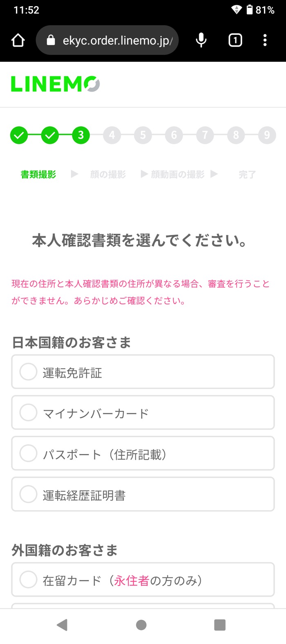Click the first completed green checkmark step
Screen dimensions: 286x644
pyautogui.click(x=19, y=135)
